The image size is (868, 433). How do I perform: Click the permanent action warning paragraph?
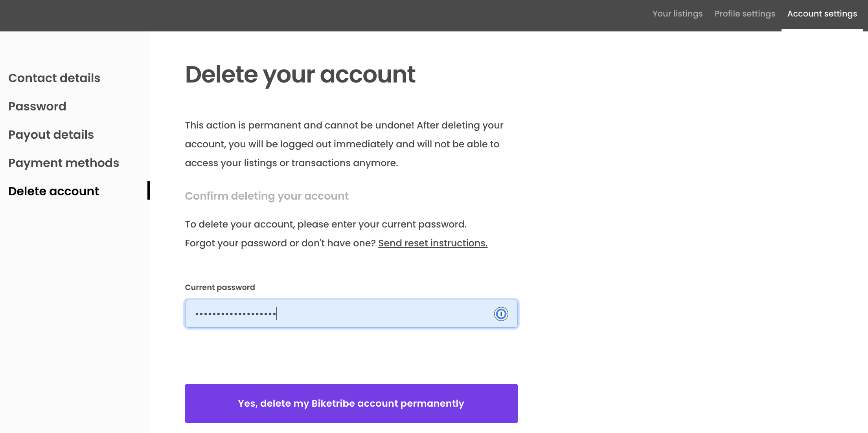(344, 144)
